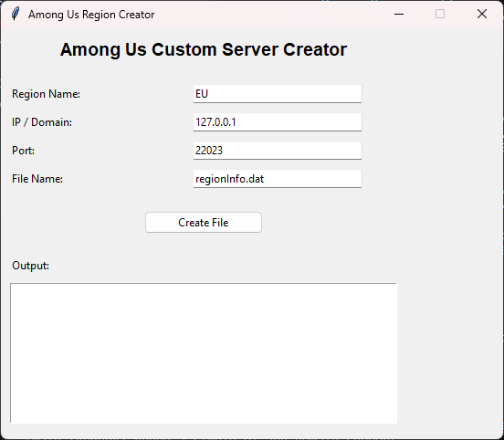The image size is (504, 440).
Task: Focus the Region Name field containing EU
Action: pos(278,94)
